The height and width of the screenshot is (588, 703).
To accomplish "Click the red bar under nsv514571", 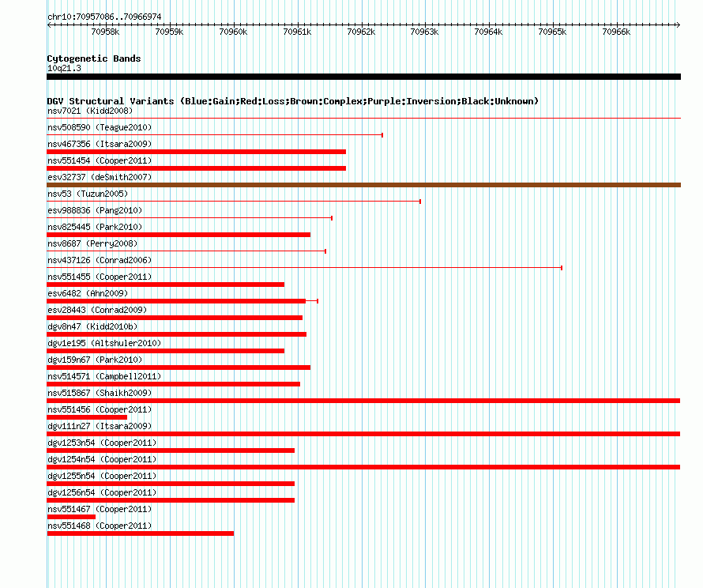I will [174, 384].
